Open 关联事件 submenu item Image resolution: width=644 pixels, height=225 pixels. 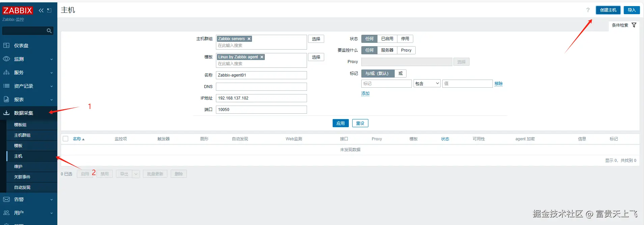click(x=32, y=177)
